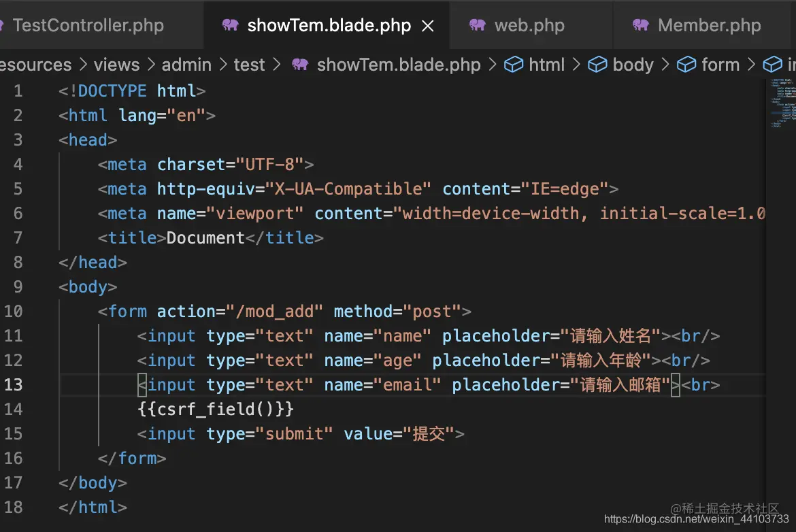This screenshot has height=532, width=796.
Task: Click the method="post" attribute
Action: 397,311
